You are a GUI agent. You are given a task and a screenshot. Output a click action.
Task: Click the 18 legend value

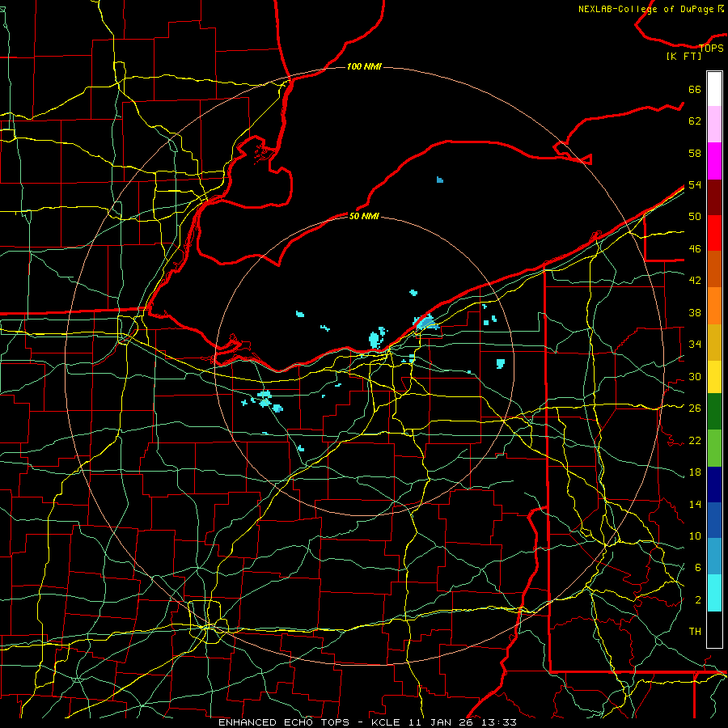point(695,472)
